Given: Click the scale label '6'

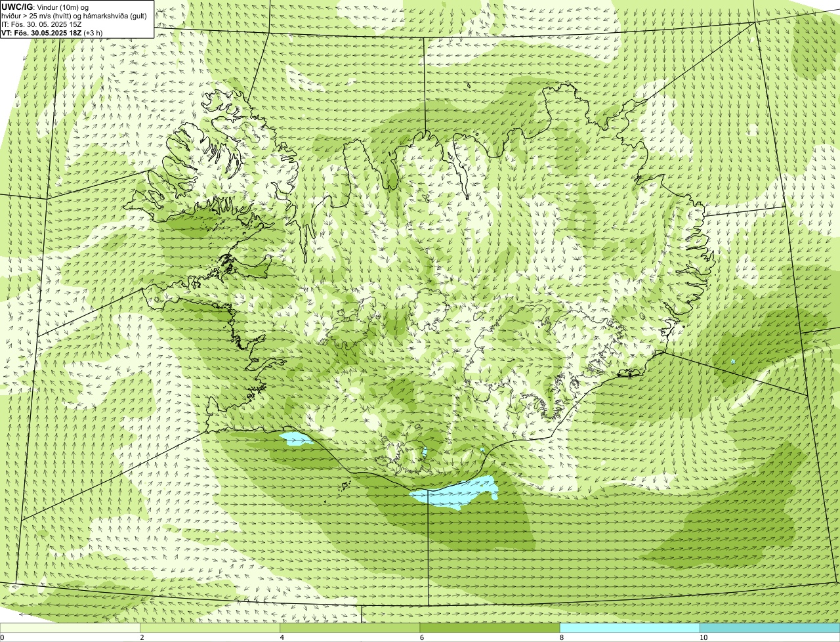Looking at the screenshot, I should (422, 637).
